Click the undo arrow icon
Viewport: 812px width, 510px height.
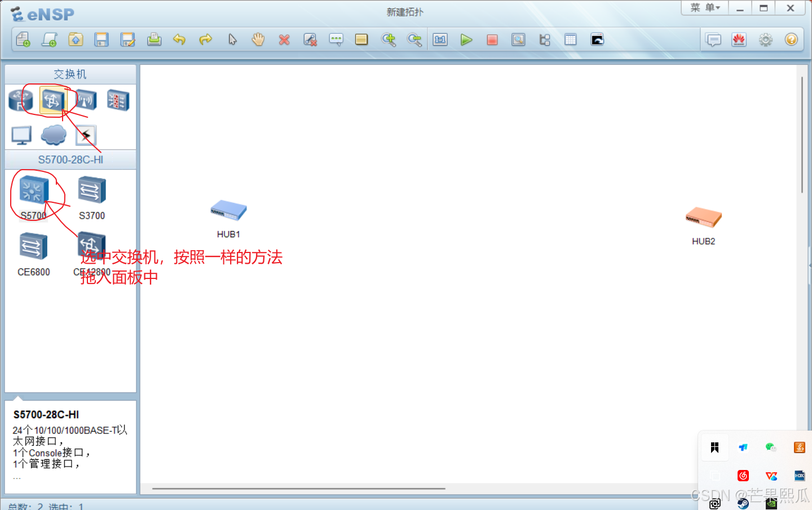179,39
